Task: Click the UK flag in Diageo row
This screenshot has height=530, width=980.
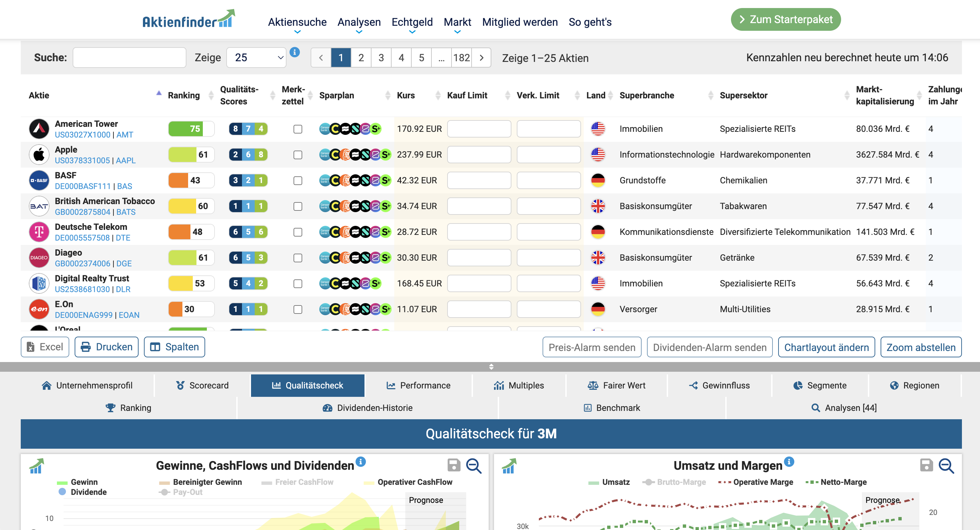Action: coord(598,258)
